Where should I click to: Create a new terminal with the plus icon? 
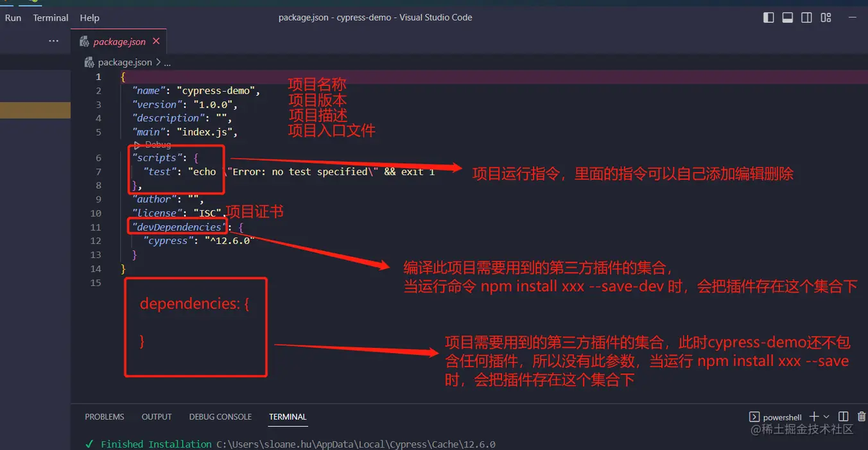pyautogui.click(x=814, y=417)
